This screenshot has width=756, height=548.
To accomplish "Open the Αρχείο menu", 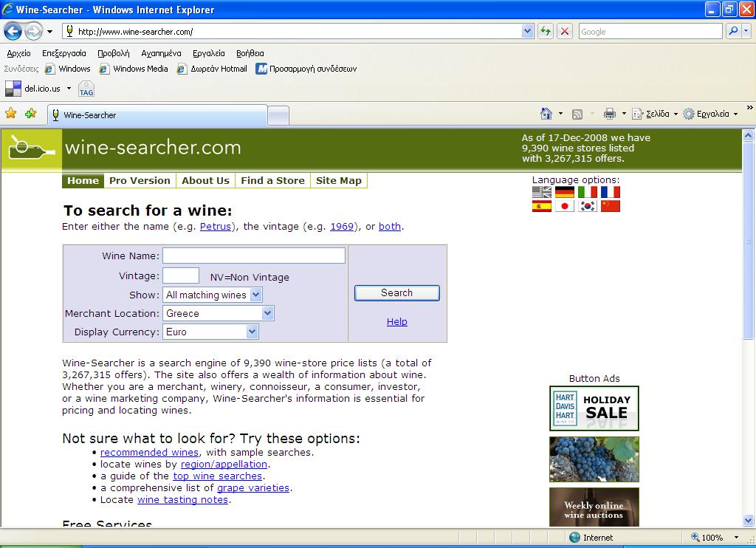I will pyautogui.click(x=18, y=54).
